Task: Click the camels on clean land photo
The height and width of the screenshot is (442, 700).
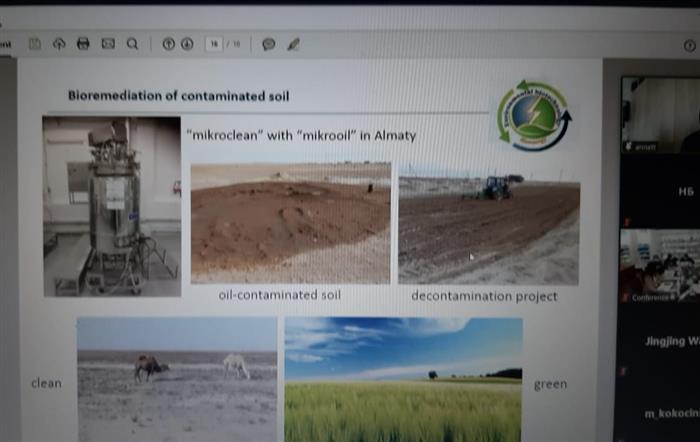Action: [x=177, y=379]
